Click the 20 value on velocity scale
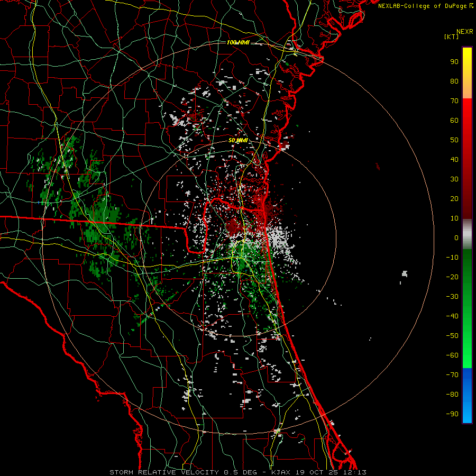The height and width of the screenshot is (476, 476). (454, 198)
